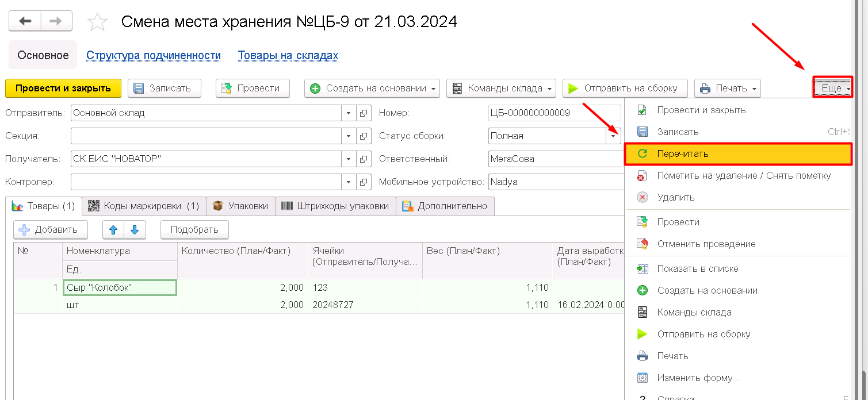Open the Товары на складах link

[288, 56]
